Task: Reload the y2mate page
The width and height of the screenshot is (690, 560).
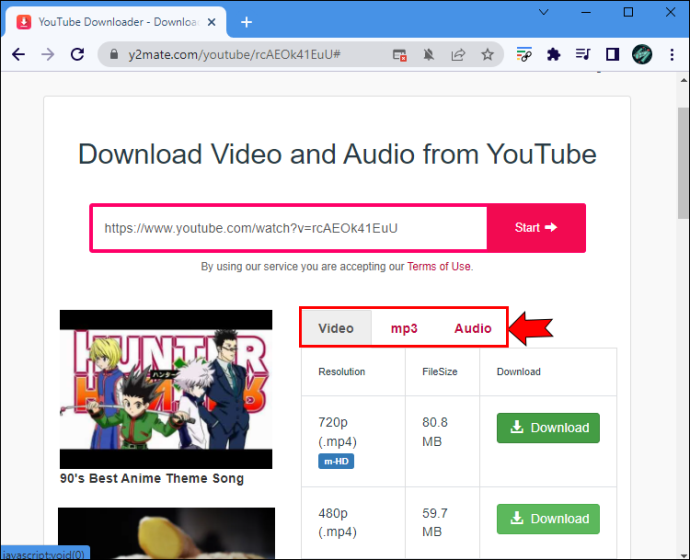Action: [77, 55]
